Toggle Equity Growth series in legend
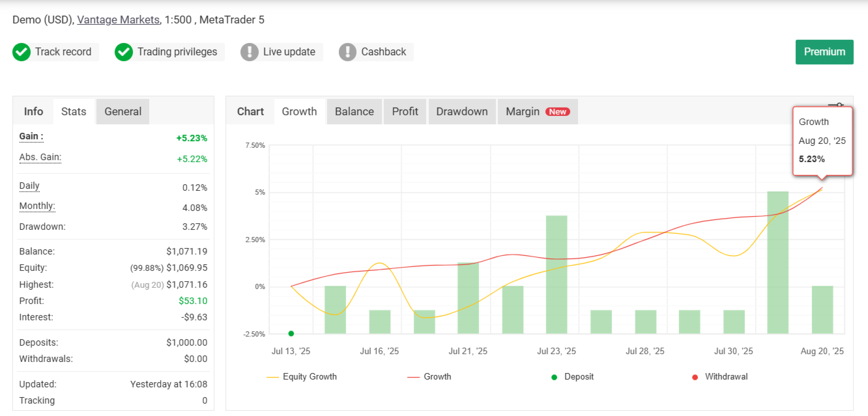 point(309,377)
